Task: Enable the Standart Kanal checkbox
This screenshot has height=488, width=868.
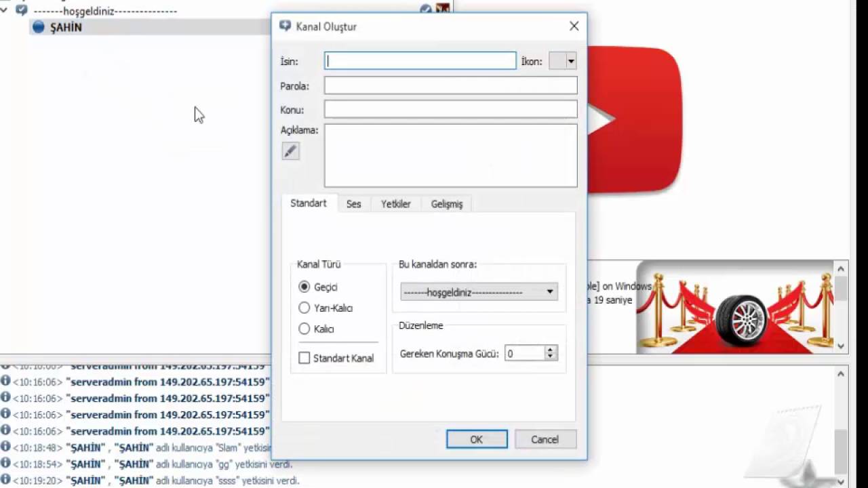Action: tap(304, 358)
